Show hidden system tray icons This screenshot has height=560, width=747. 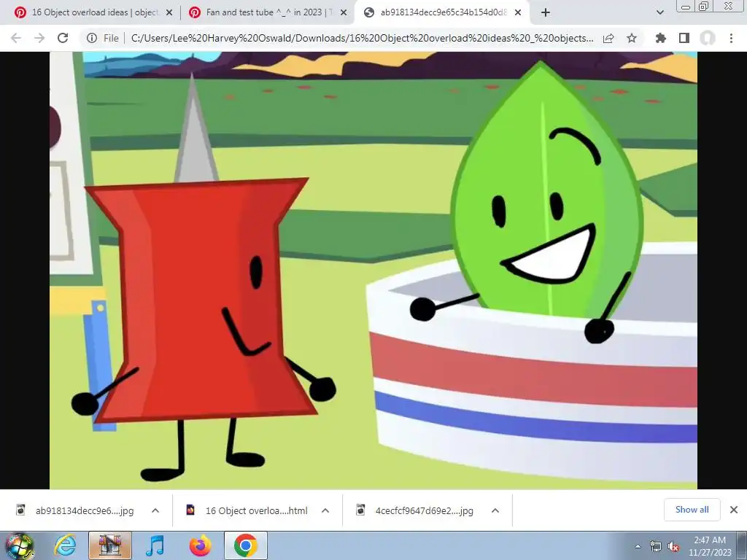click(x=638, y=546)
